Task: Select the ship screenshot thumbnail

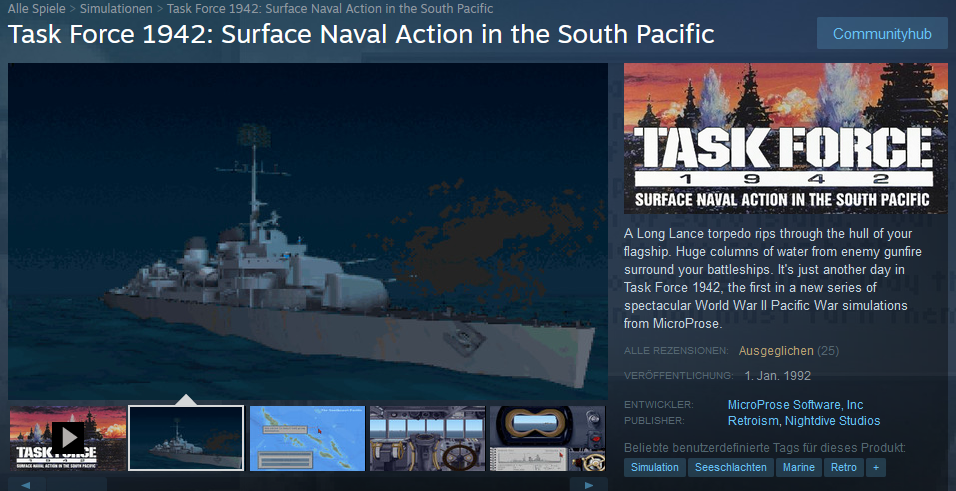Action: 186,438
